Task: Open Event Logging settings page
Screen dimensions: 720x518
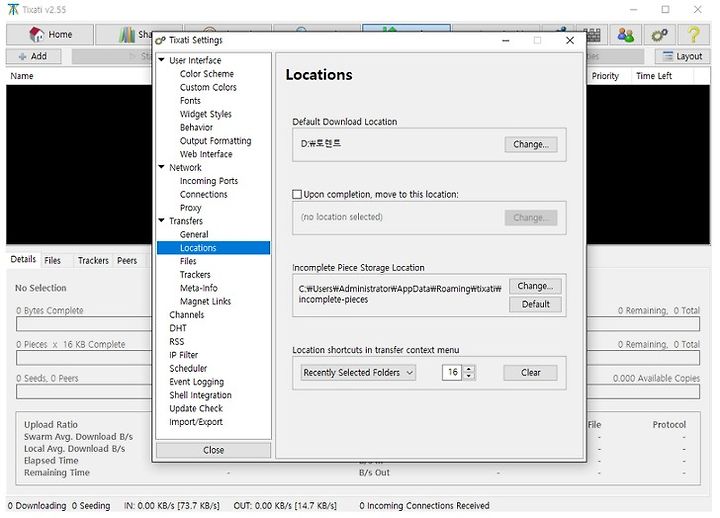Action: coord(196,382)
